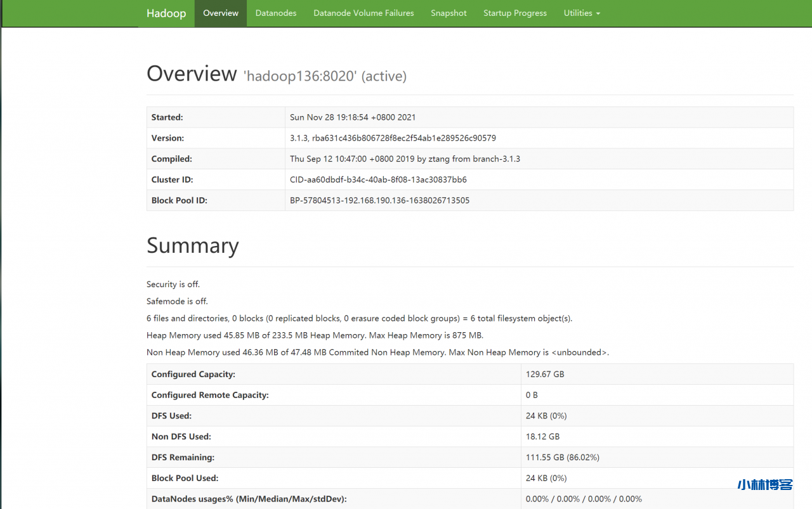Click the Compiled date value cell

click(405, 159)
